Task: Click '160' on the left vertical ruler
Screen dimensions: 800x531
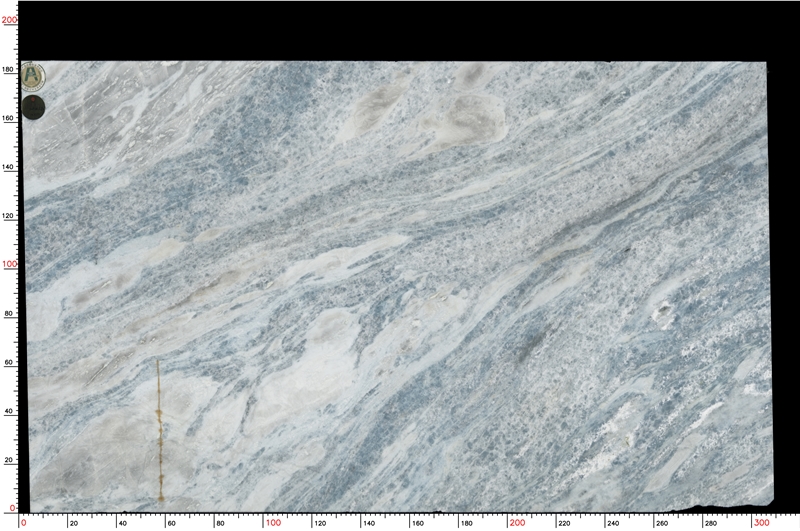Action: click(x=8, y=118)
